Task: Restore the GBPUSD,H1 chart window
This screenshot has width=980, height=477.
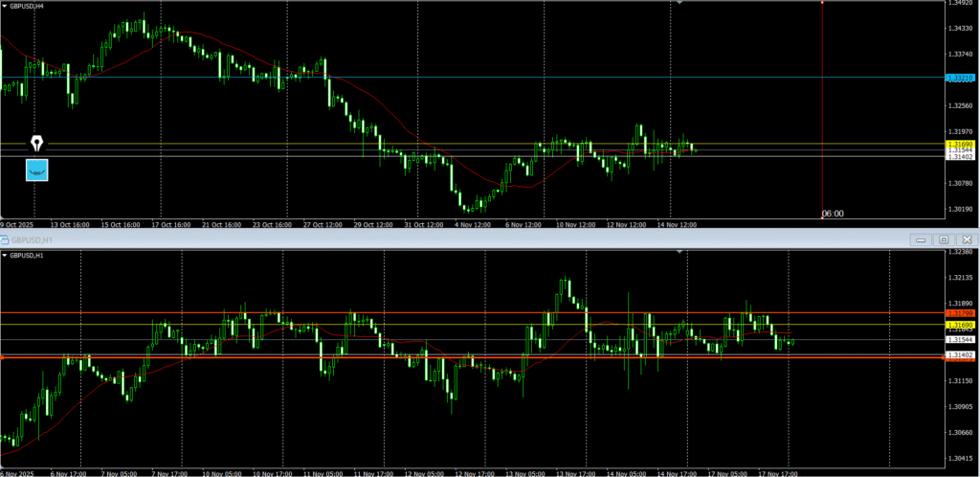Action: tap(944, 239)
